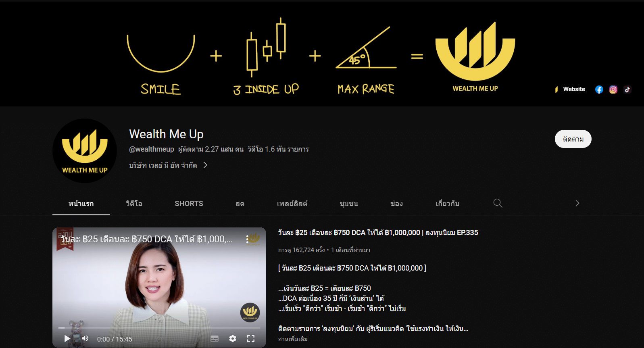Enter fullscreen mode on the video
Image resolution: width=644 pixels, height=348 pixels.
[251, 339]
